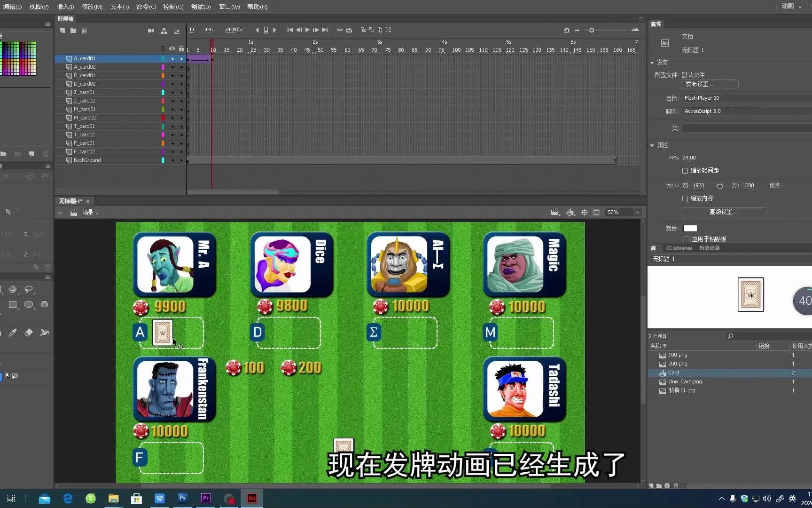Viewport: 812px width, 508px height.
Task: Select the PolyStar tool
Action: [45, 304]
